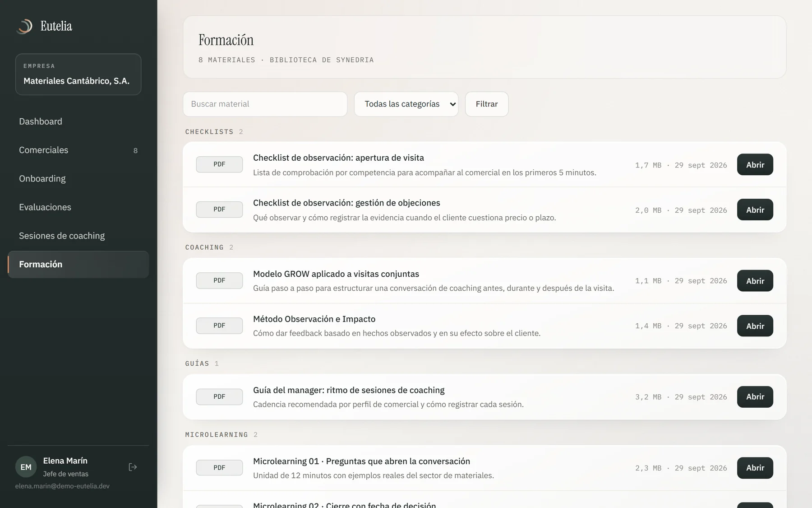Open the gestión de objeciones checklist with Abrir

[755, 210]
